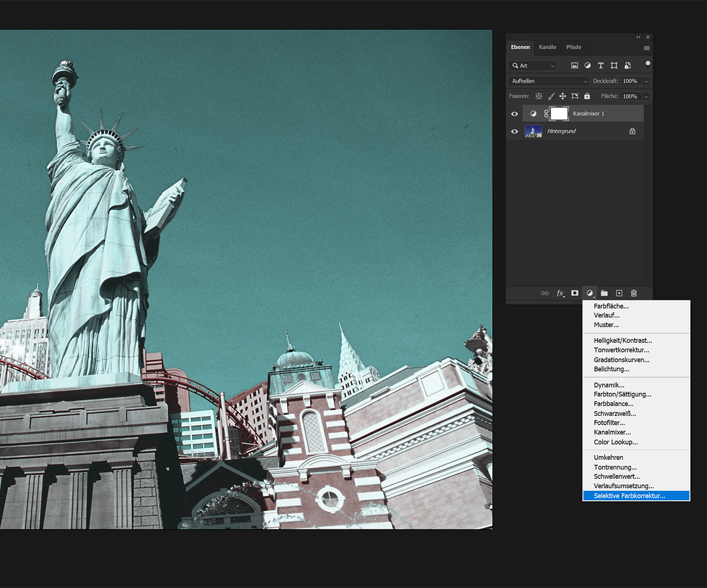Click the add layer mask icon

click(x=575, y=293)
